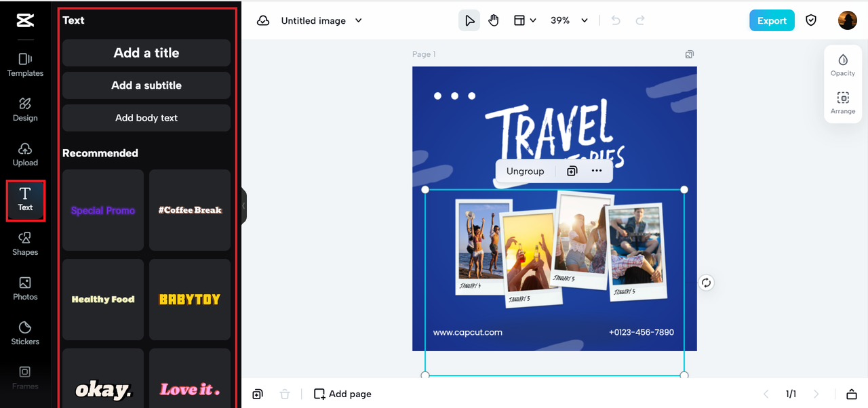Viewport: 868px width, 408px height.
Task: Duplicate page icon beside Page 1
Action: [690, 54]
